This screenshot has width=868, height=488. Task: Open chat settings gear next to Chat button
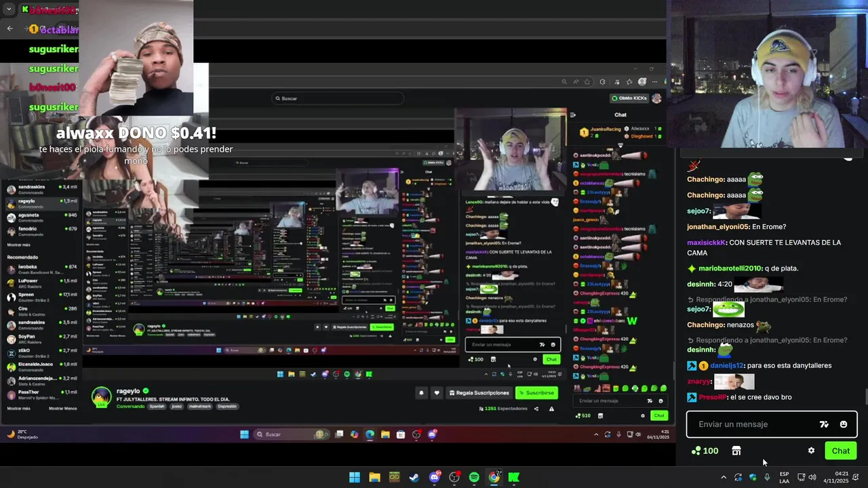tap(811, 451)
